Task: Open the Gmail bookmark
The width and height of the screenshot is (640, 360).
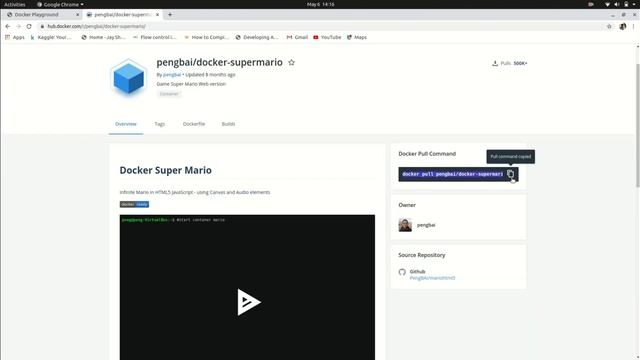Action: coord(297,37)
